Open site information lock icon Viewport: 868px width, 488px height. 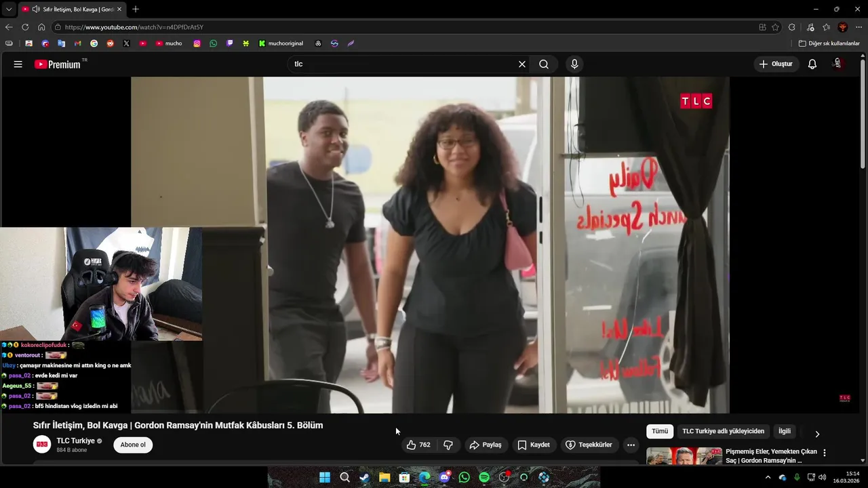(58, 27)
